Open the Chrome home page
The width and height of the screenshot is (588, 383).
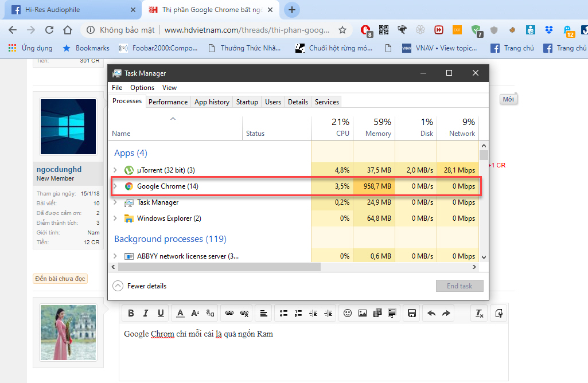tap(68, 30)
